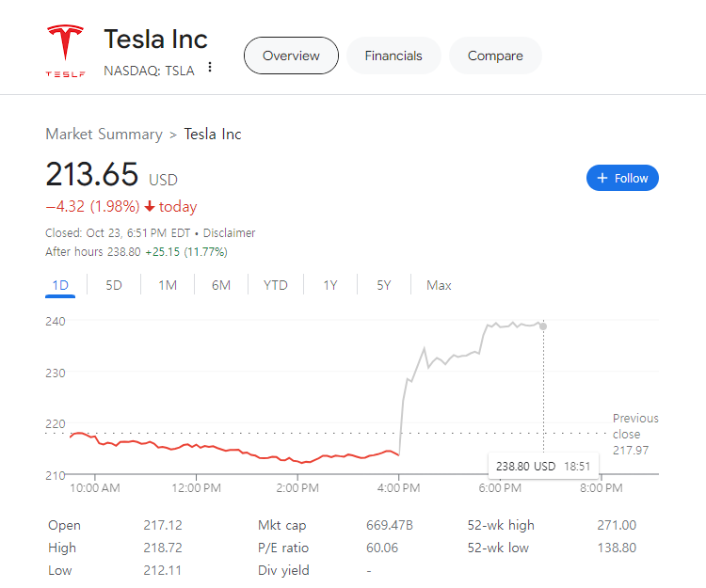The width and height of the screenshot is (706, 588).
Task: Select the 1D chart range
Action: (60, 285)
